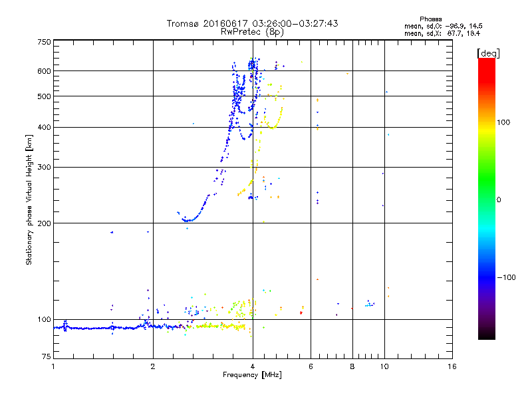Click the x-axis tick label '1'
The height and width of the screenshot is (399, 532).
(x=53, y=366)
